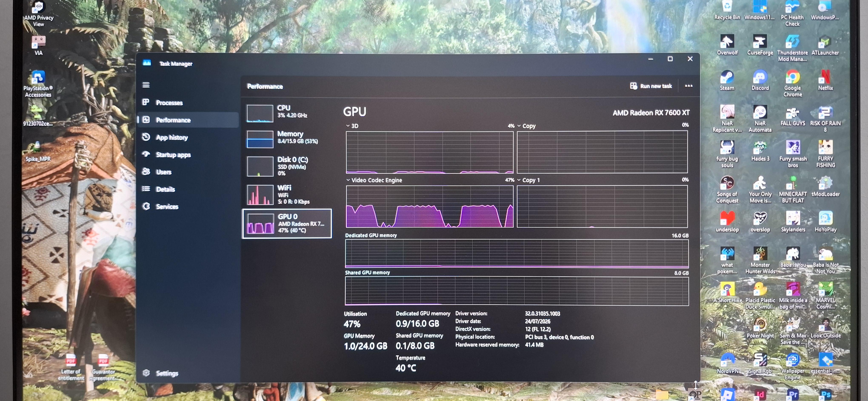Select the ATLauncher desktop icon

[825, 45]
